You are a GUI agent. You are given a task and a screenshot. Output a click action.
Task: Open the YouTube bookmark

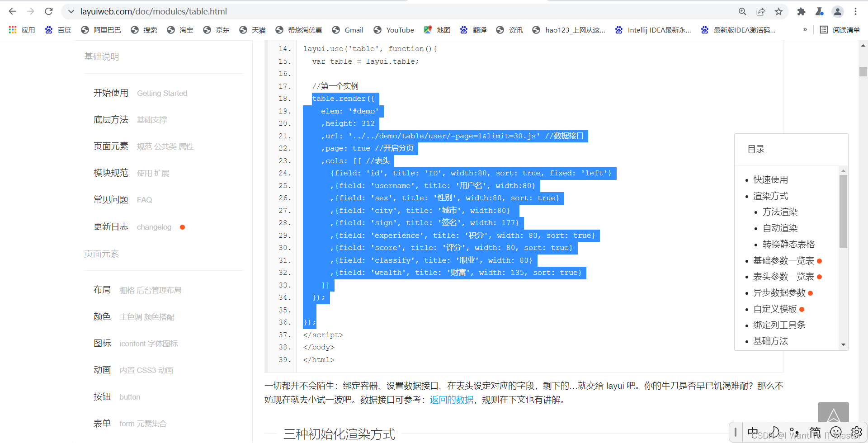(394, 30)
